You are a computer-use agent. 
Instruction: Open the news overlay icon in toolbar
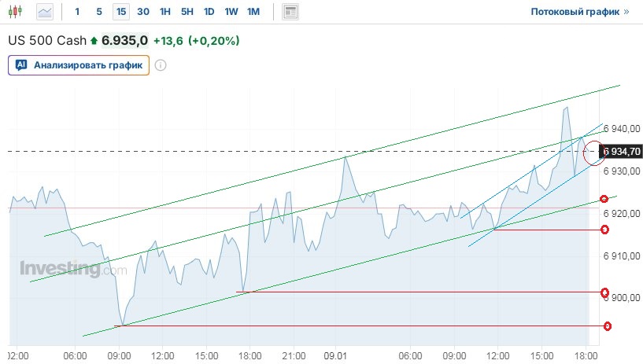point(290,12)
